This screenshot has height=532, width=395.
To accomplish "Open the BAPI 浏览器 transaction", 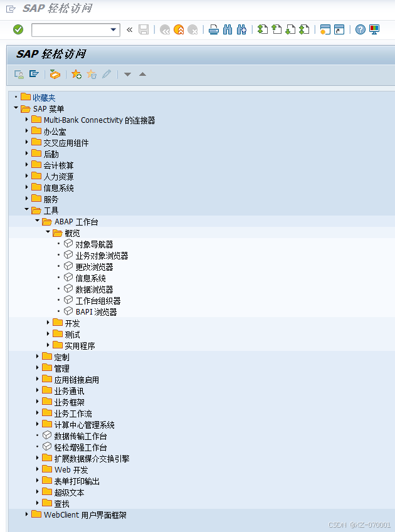I will point(96,312).
